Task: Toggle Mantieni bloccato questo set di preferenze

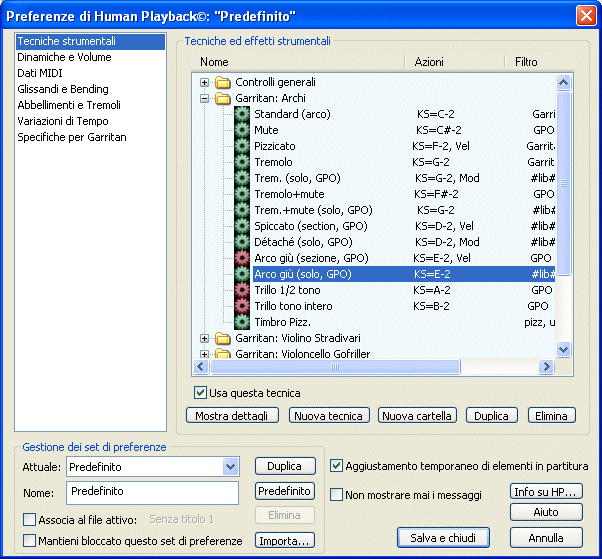Action: [29, 541]
